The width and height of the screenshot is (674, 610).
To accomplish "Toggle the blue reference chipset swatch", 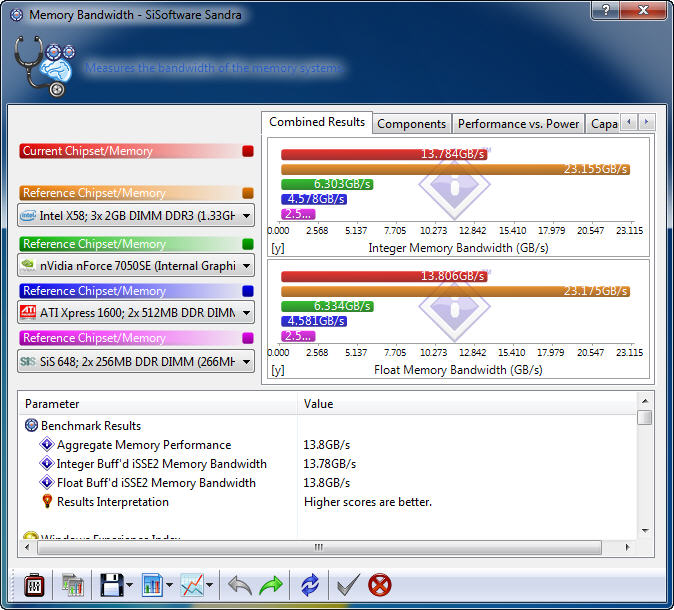I will (248, 291).
